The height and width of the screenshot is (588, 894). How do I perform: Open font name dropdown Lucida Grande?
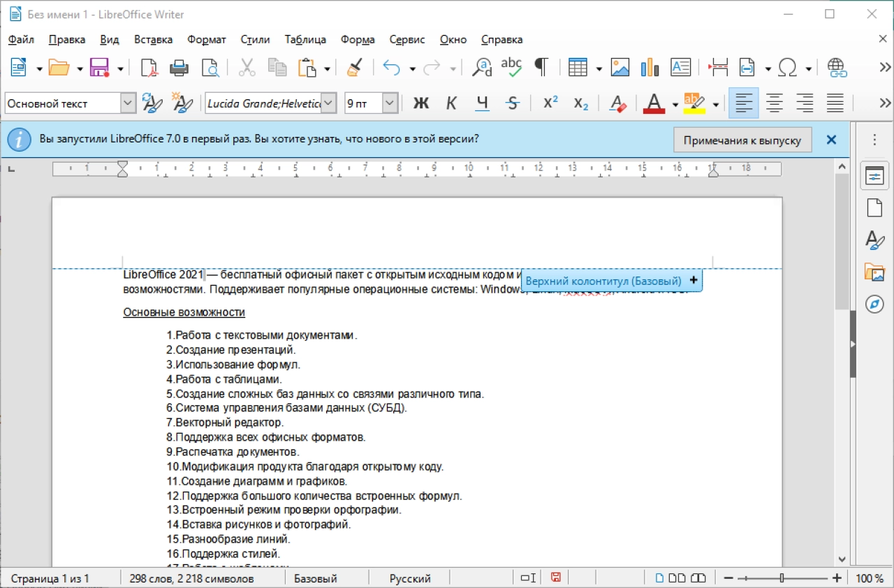(x=330, y=103)
